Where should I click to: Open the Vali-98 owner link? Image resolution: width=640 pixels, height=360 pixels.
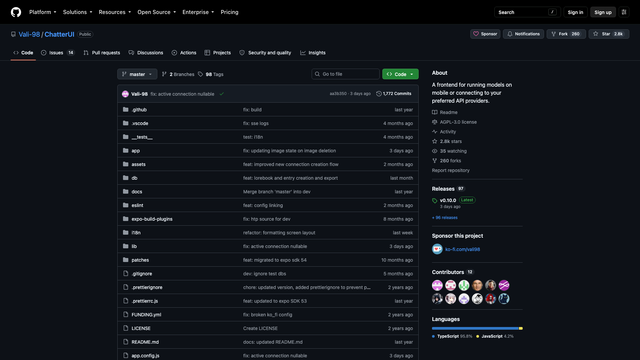tap(29, 34)
